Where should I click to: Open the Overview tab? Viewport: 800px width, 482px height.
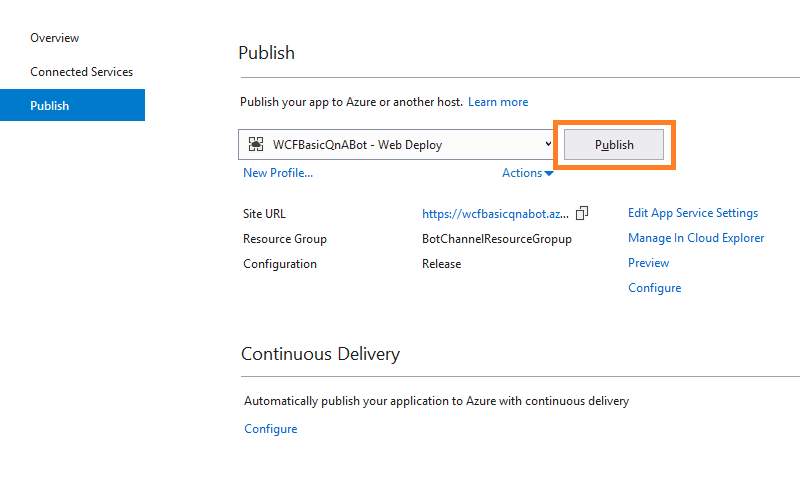tap(55, 38)
